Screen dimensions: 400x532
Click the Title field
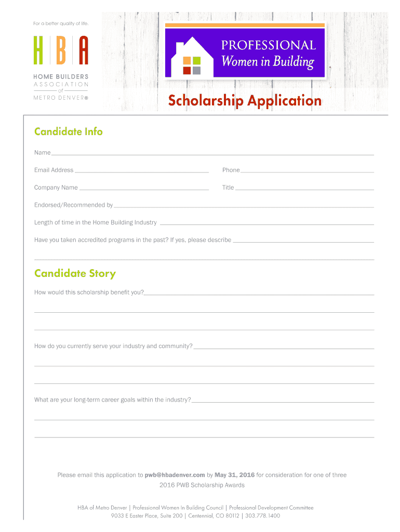305,188
